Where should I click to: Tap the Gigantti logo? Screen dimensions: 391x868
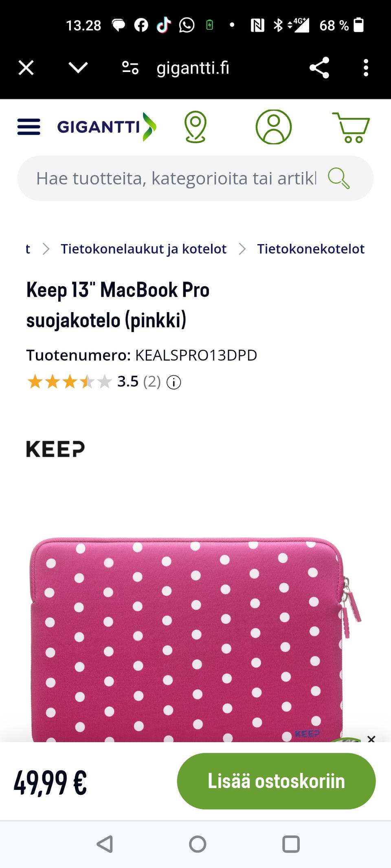[x=107, y=127]
